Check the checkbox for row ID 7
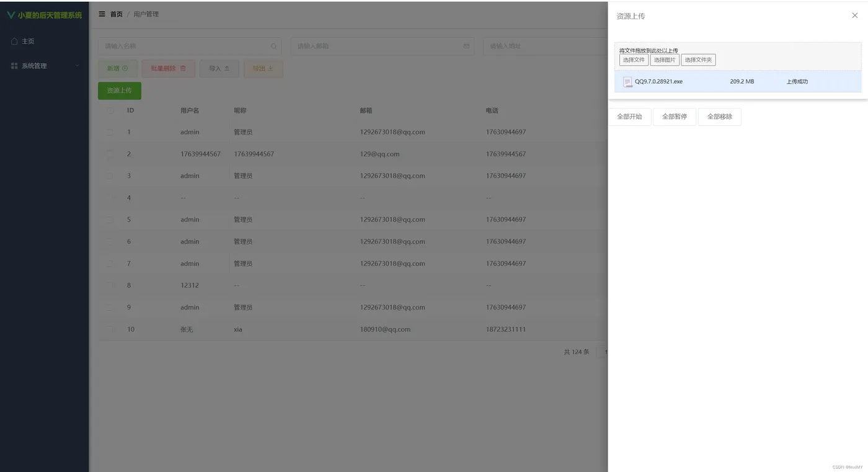The width and height of the screenshot is (868, 472). pos(110,264)
